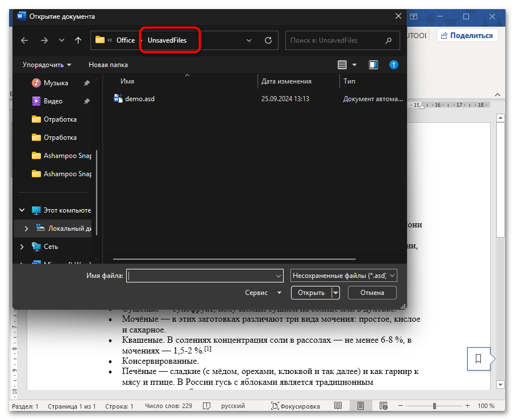Open the Видео folder in sidebar

(x=53, y=101)
